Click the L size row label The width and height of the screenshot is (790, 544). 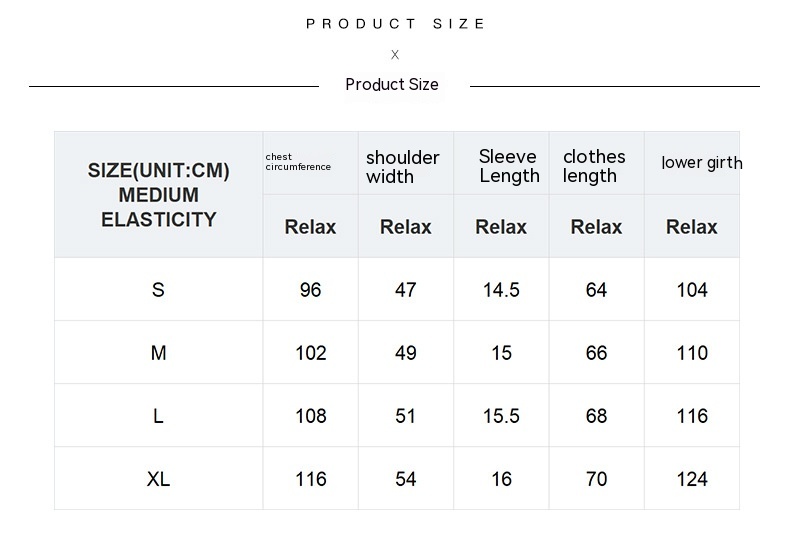click(158, 416)
